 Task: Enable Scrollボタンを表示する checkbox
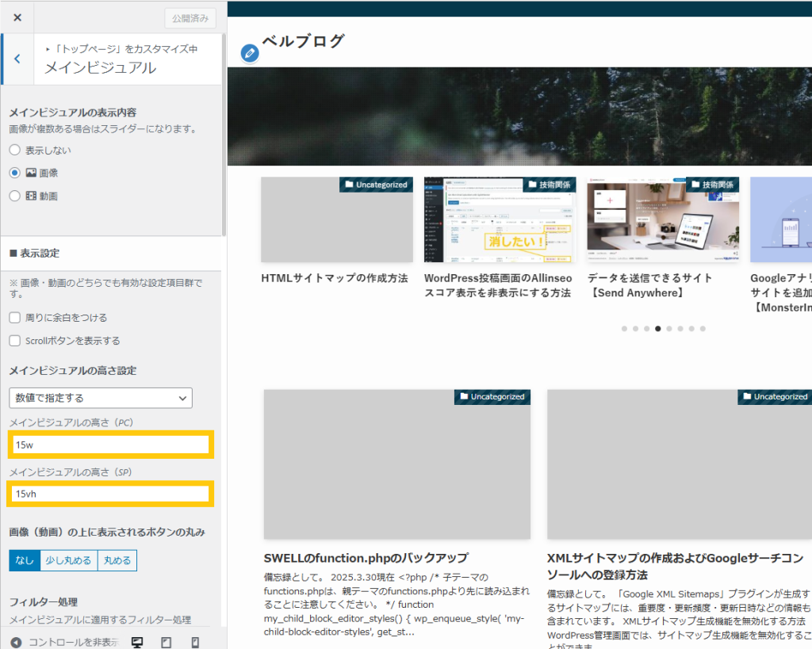[15, 341]
